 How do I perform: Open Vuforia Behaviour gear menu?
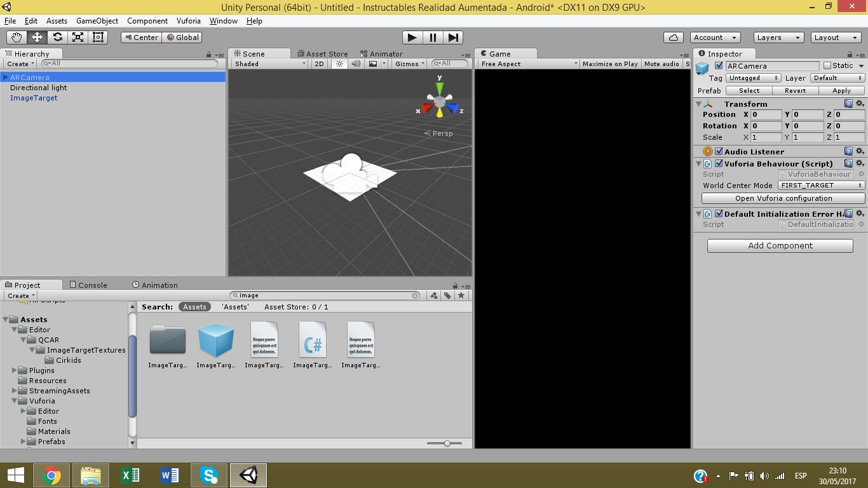coord(860,163)
